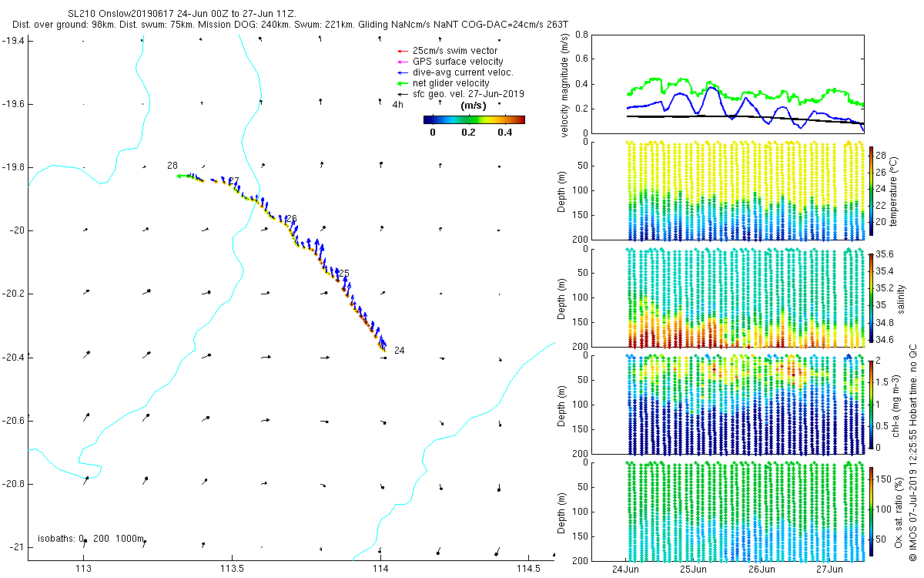Click the '113.5' longitude tick label

232,569
